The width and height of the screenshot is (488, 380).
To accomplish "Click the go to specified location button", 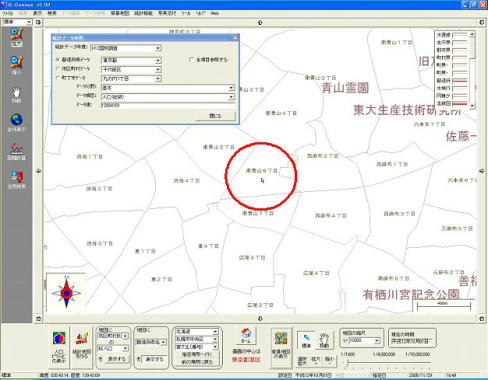I will point(197,355).
